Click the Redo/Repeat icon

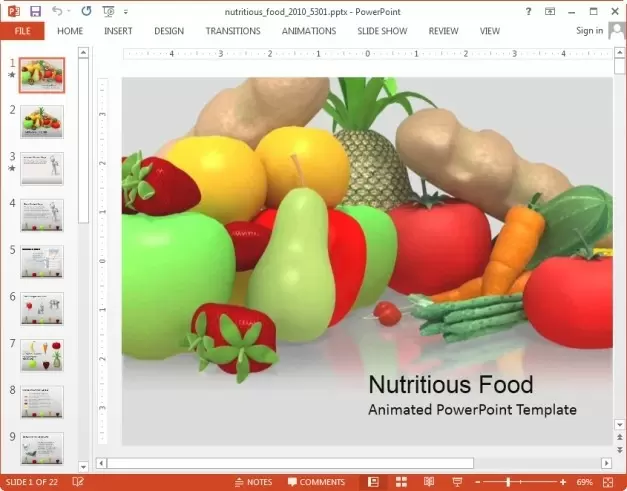coord(85,11)
